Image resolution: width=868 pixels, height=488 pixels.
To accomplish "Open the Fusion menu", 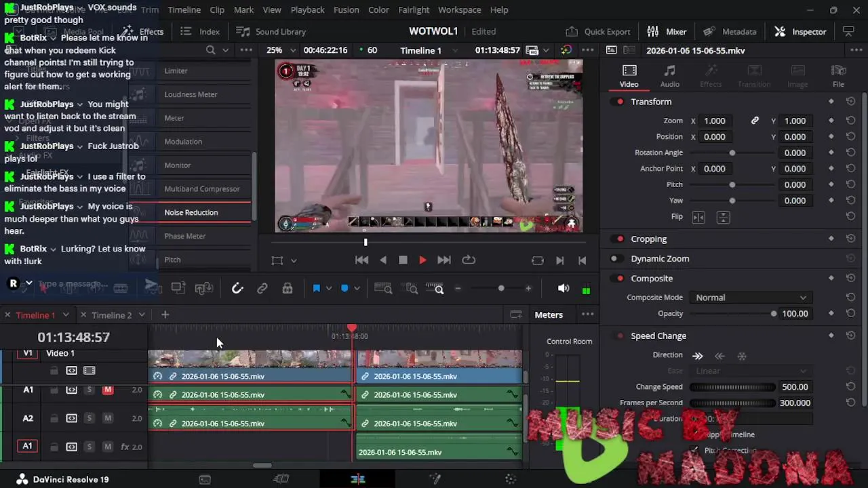I will click(347, 9).
